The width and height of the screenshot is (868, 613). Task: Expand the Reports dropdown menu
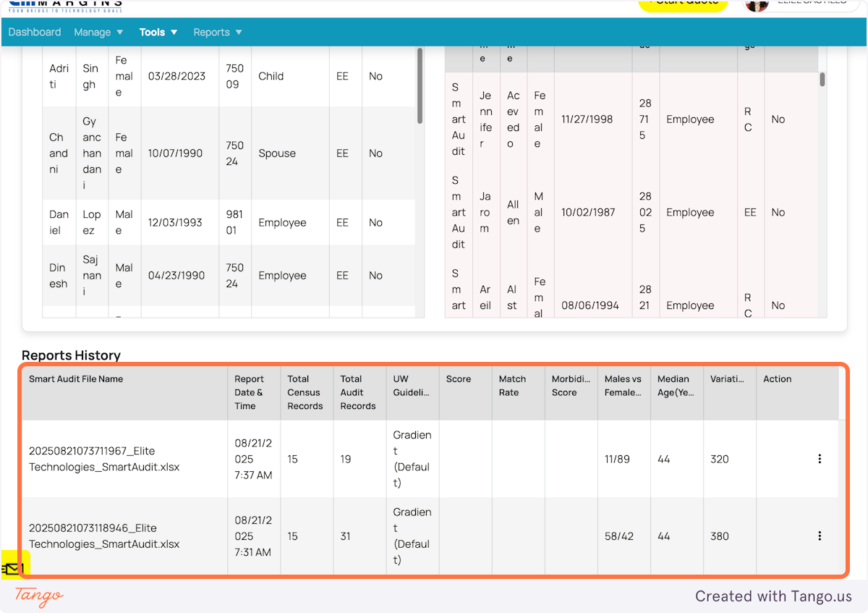(216, 32)
